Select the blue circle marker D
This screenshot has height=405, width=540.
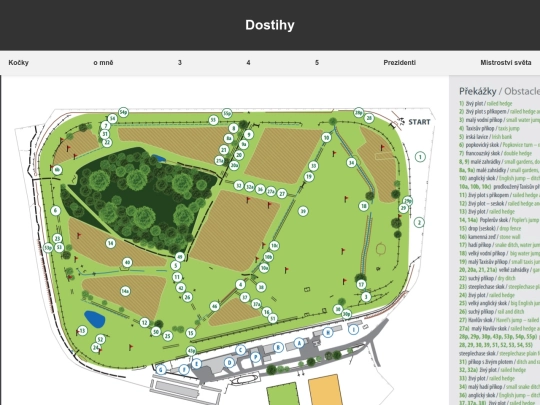click(x=229, y=362)
